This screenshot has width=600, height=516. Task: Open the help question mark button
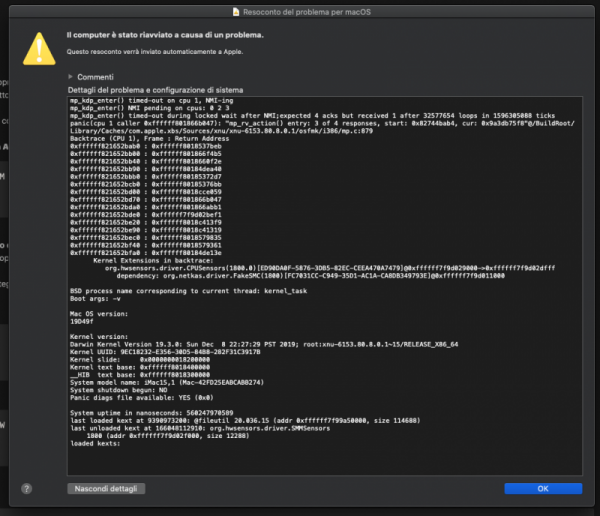27,488
